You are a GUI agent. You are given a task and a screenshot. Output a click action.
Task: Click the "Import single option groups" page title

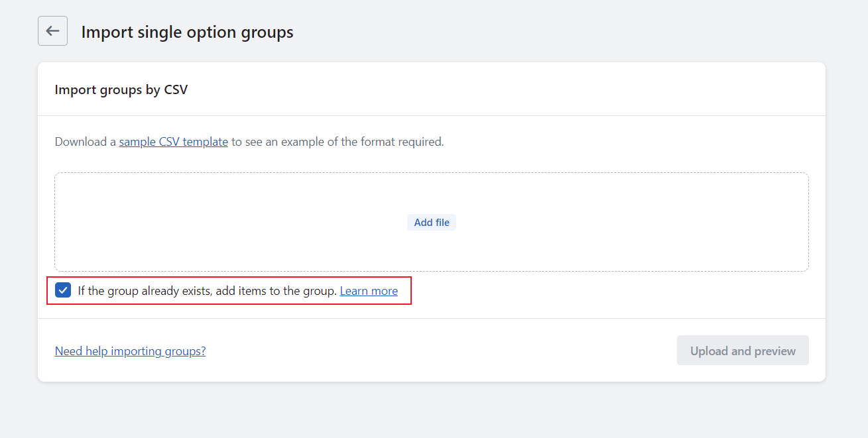[x=187, y=32]
